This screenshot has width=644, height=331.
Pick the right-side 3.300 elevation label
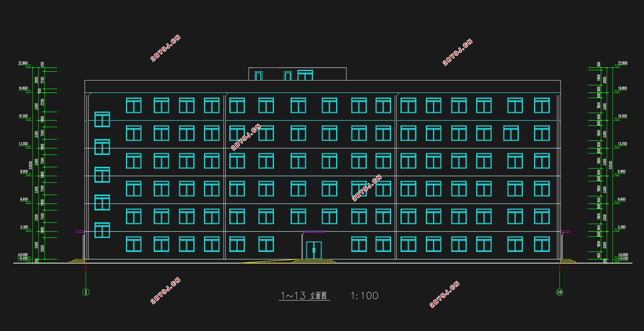point(622,227)
